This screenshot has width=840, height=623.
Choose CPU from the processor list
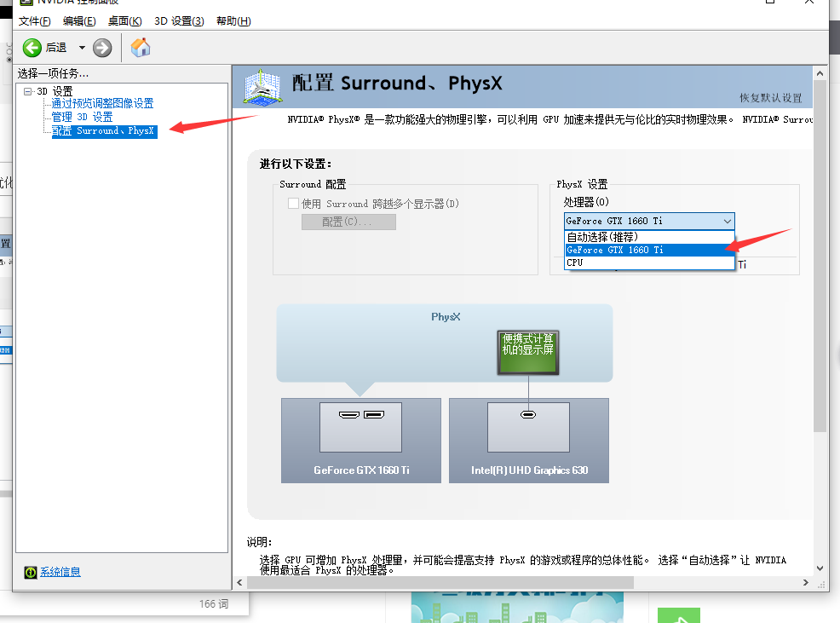(650, 262)
